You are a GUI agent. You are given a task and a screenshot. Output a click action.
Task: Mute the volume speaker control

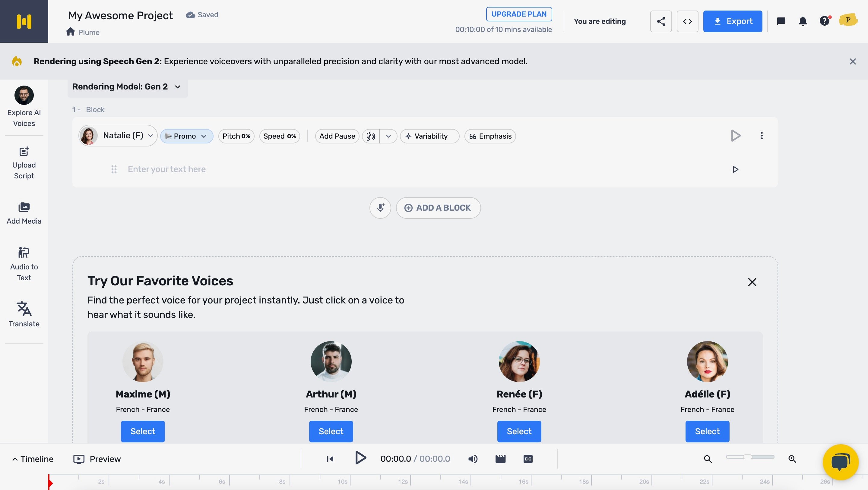473,459
